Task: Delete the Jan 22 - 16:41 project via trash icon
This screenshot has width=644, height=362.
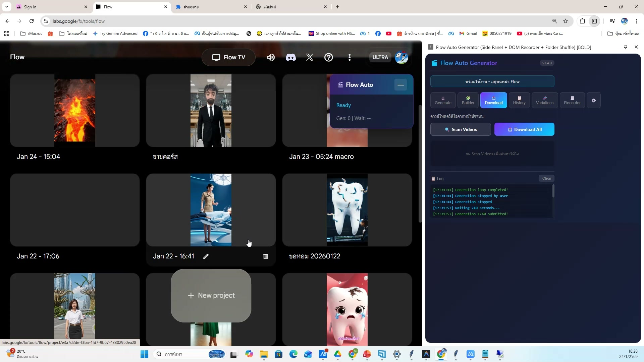Action: click(x=265, y=256)
